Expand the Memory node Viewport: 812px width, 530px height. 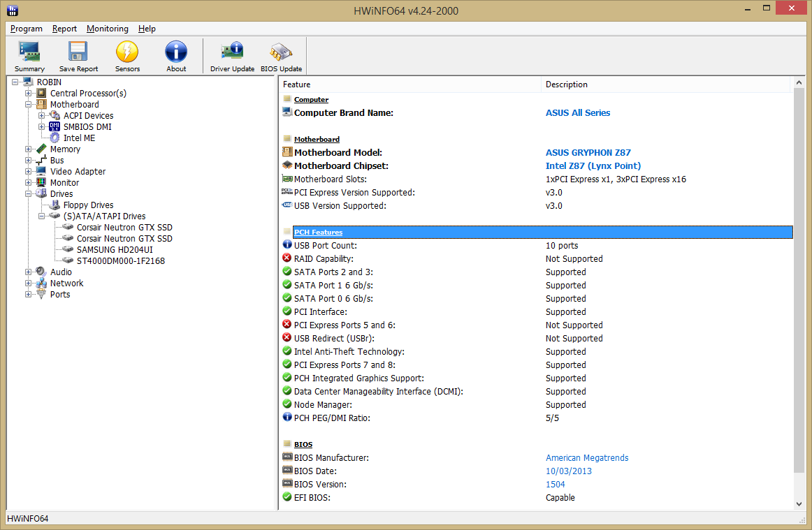(29, 149)
